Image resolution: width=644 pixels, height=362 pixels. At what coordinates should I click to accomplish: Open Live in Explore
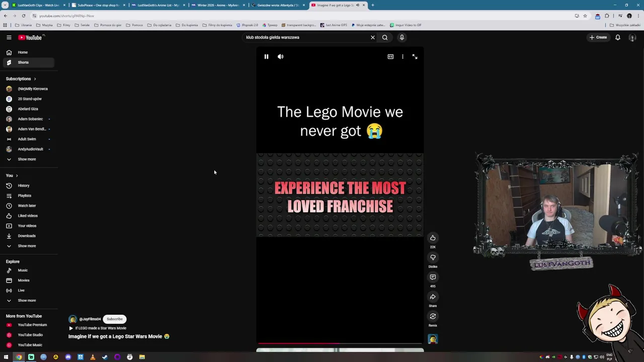coord(28,291)
